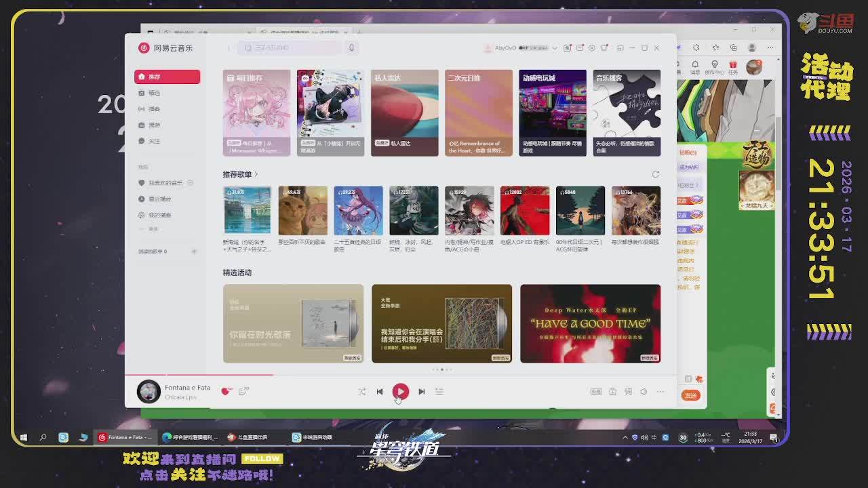Go back using the search bar arrow
This screenshot has width=868, height=488.
point(229,47)
